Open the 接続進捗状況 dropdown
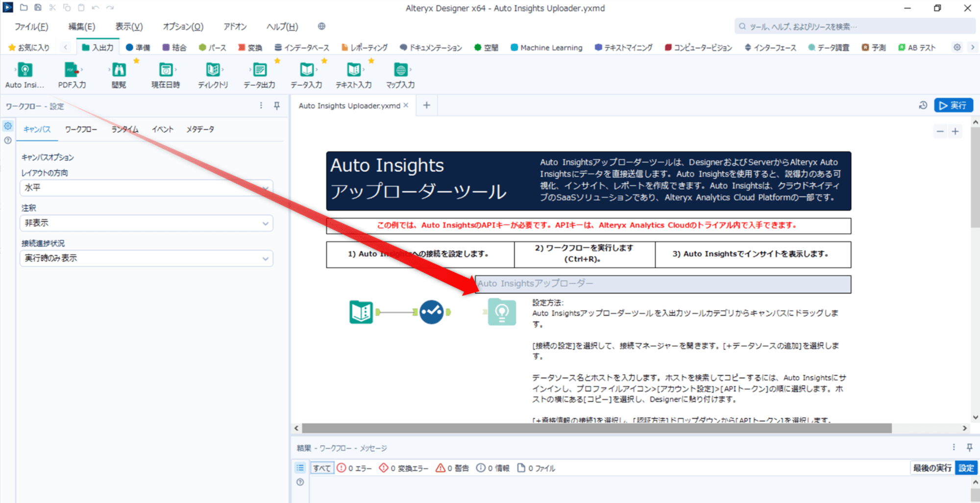The image size is (980, 503). point(147,259)
